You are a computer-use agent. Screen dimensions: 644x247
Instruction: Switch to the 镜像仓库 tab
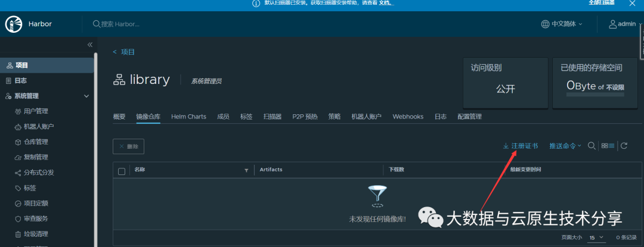148,117
